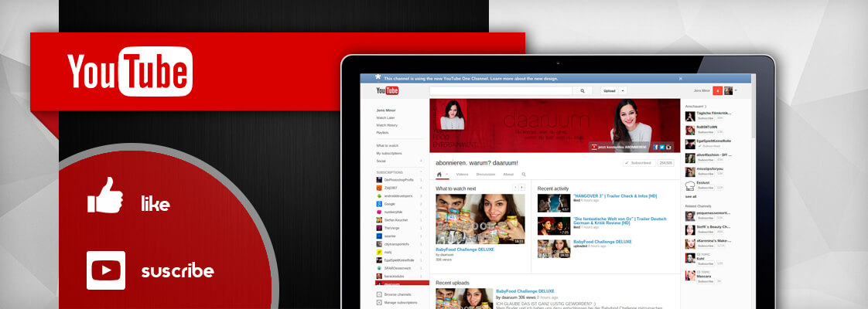Switch to the Discussion tab

click(486, 174)
